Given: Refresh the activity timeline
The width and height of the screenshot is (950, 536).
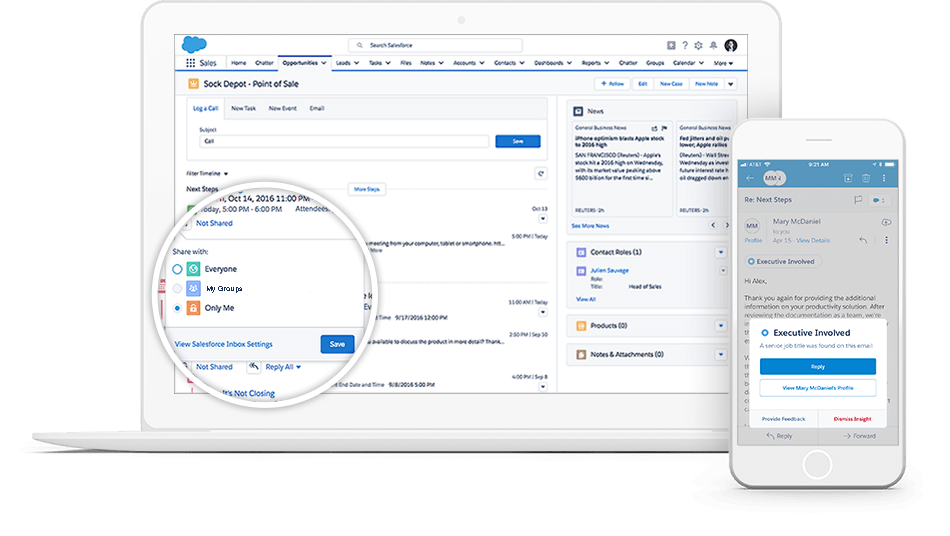Looking at the screenshot, I should tap(541, 174).
